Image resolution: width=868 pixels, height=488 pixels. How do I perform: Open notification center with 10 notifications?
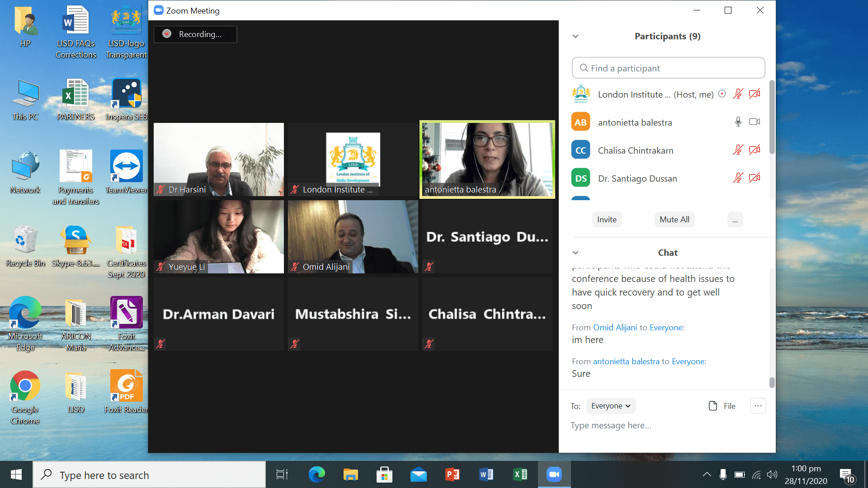click(847, 475)
